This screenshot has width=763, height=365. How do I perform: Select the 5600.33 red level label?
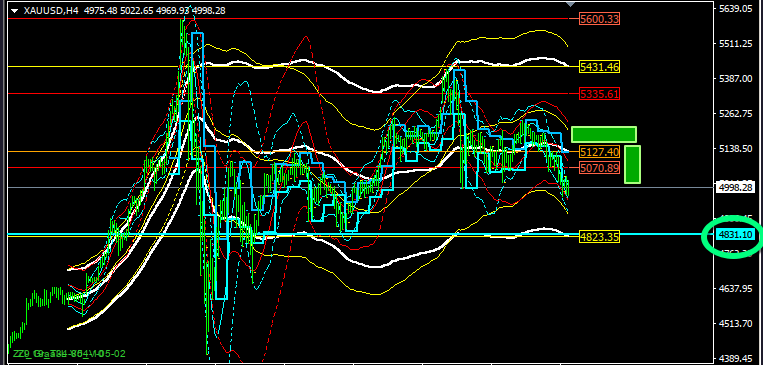(x=599, y=18)
